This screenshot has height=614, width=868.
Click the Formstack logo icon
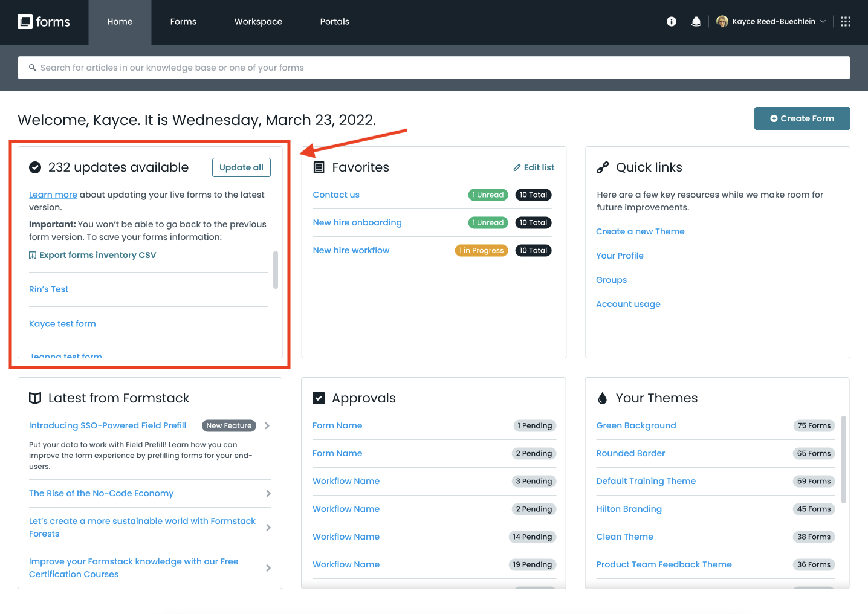coord(25,21)
